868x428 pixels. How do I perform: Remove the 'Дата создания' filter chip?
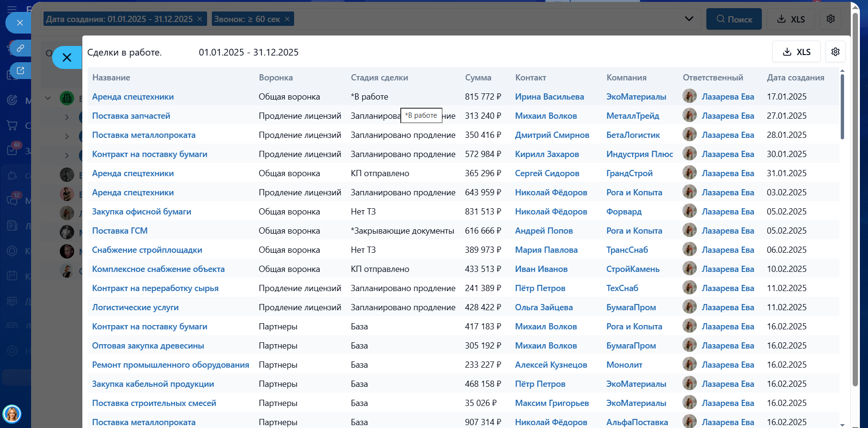(199, 19)
